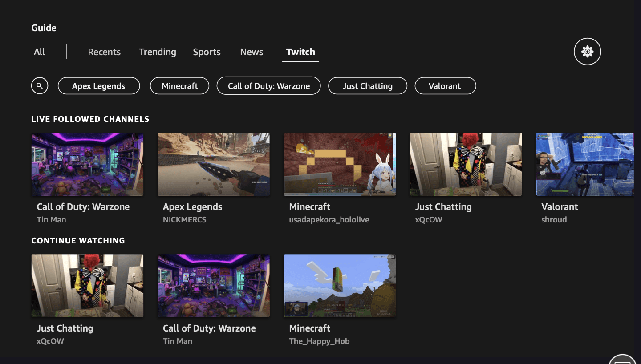Screen dimensions: 641x364
Task: Open xQcOW thumbnail in Live Followed Channels
Action: click(x=466, y=164)
